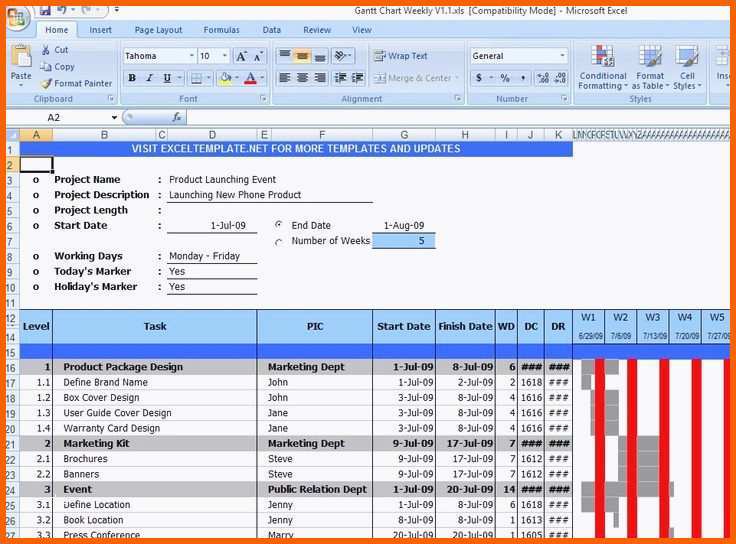Click the Format as Table icon

point(650,66)
